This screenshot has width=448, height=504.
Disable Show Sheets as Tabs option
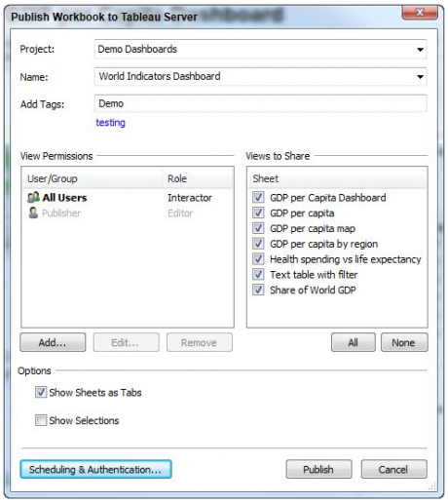41,392
